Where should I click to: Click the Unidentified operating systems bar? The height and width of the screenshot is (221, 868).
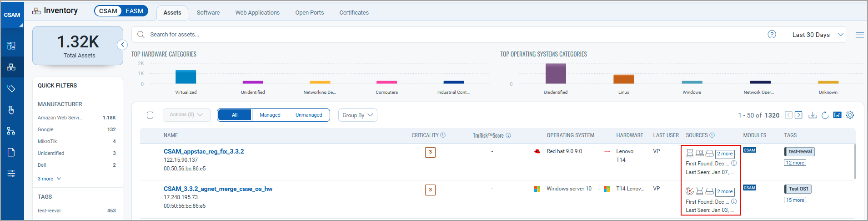556,73
